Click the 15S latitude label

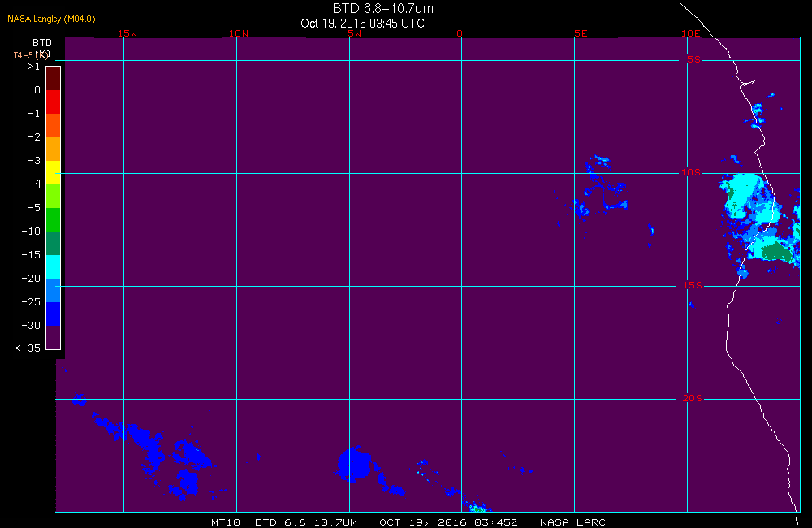click(x=692, y=285)
